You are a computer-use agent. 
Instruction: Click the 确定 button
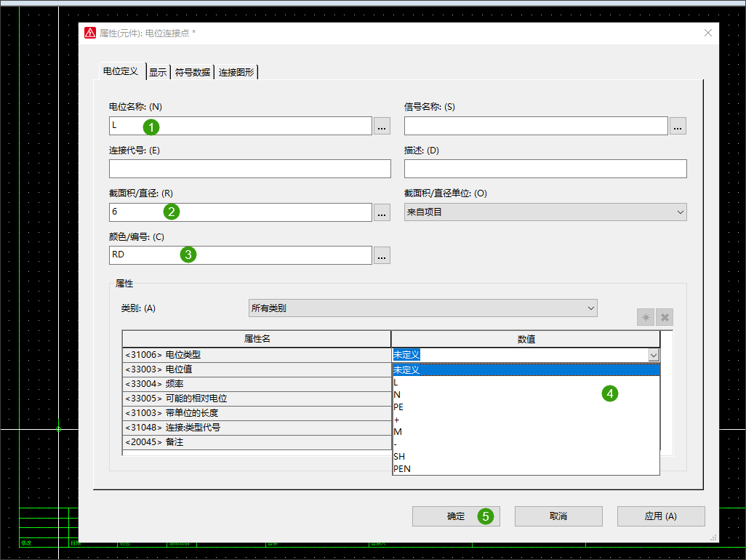click(x=456, y=516)
